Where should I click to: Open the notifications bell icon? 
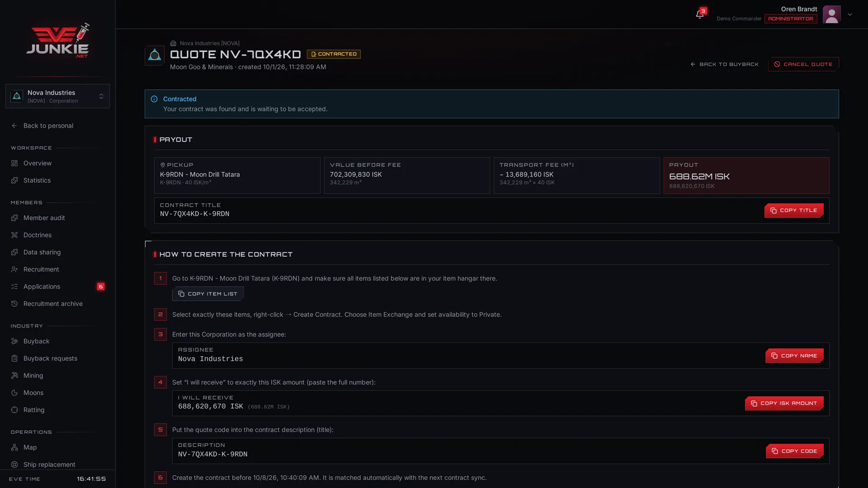(700, 14)
